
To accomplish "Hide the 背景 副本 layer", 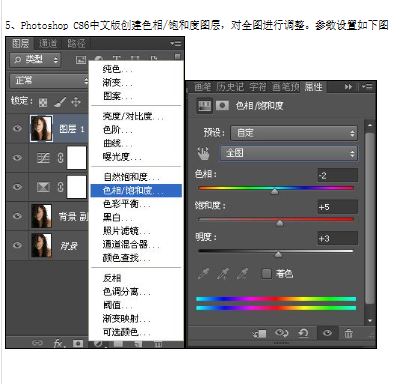I will (x=17, y=216).
